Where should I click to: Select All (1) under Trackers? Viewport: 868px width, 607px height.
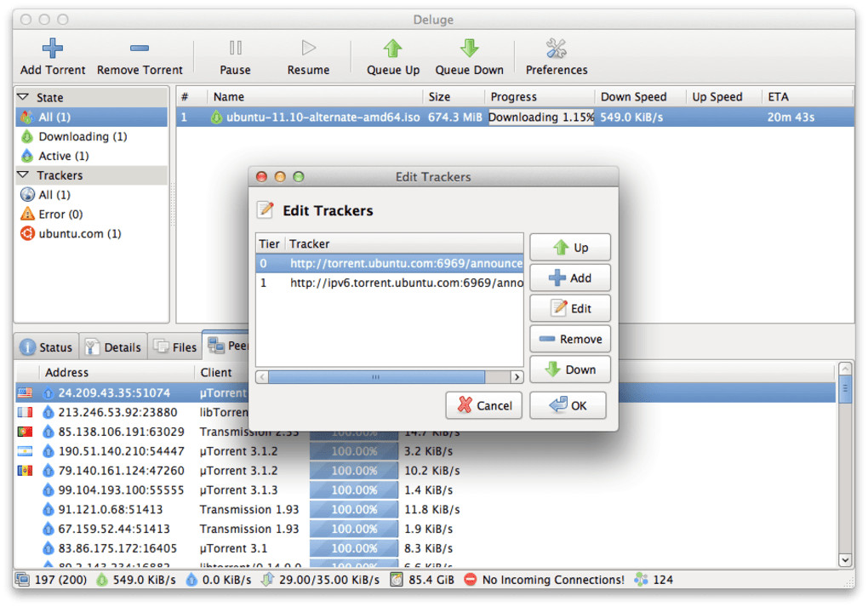coord(92,194)
